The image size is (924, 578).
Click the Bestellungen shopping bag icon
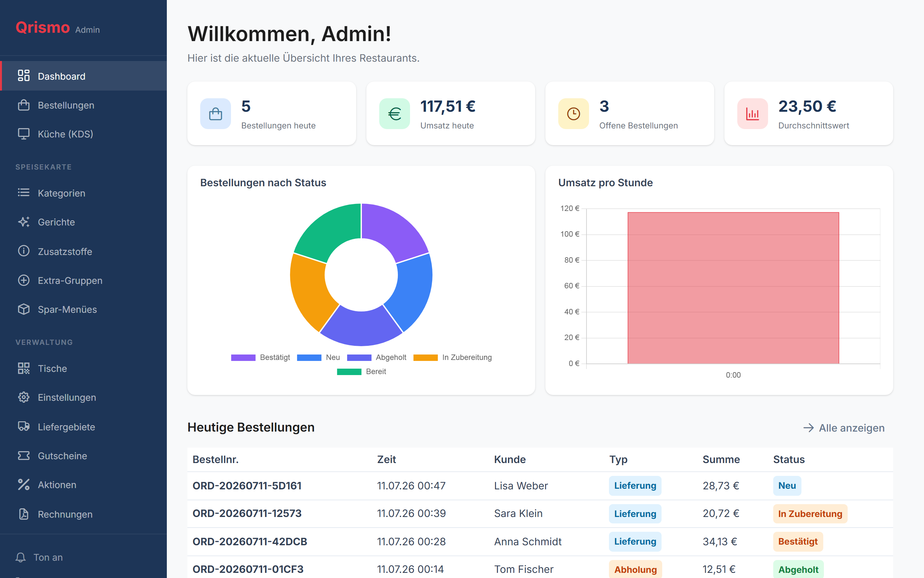pos(24,105)
